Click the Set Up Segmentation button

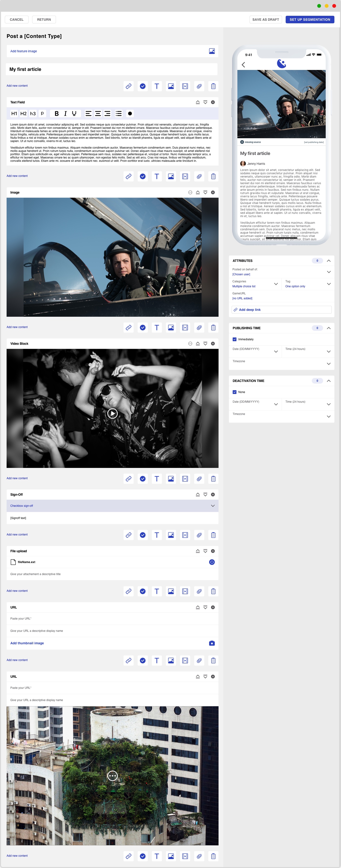pos(310,20)
